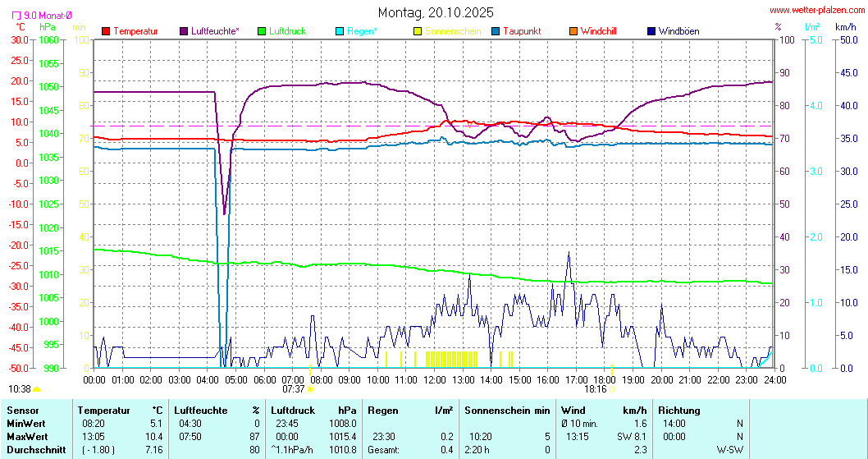Click the sunset icon next to 18:16
Viewport: 868px width, 459px height.
pos(612,389)
